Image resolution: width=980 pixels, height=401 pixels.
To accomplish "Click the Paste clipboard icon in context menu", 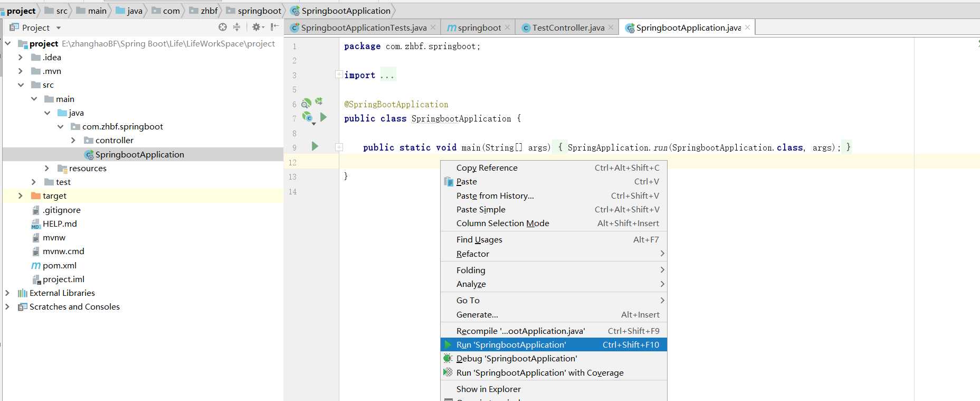I will click(x=449, y=182).
